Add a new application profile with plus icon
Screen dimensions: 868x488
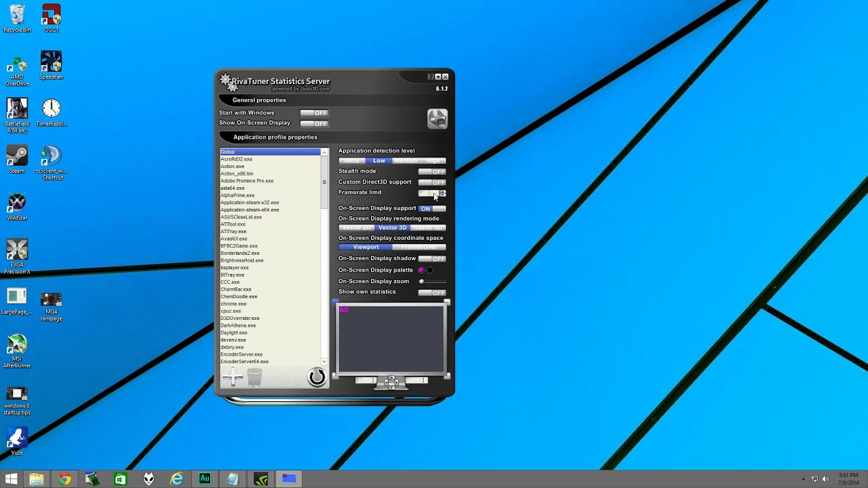[x=233, y=378]
